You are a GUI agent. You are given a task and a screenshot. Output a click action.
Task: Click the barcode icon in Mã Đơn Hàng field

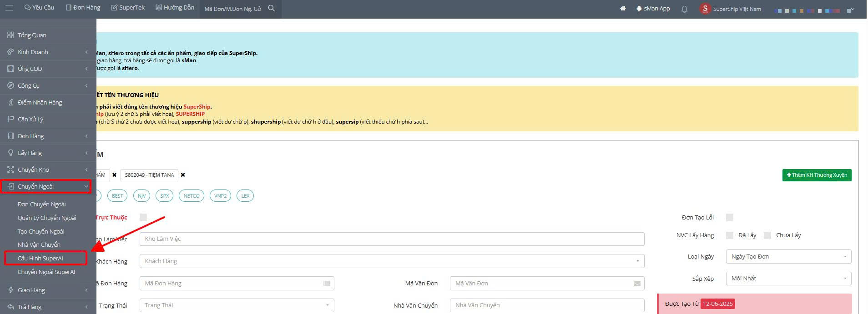coord(327,283)
